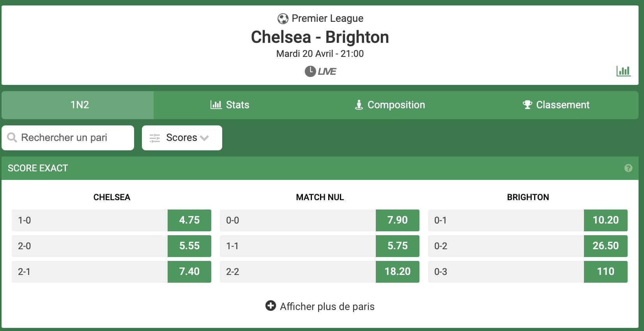Click the statistics bar chart icon

tap(623, 71)
